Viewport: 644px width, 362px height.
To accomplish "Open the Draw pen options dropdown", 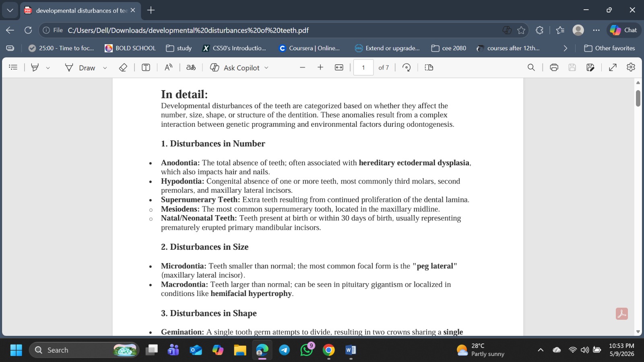I will click(x=105, y=68).
